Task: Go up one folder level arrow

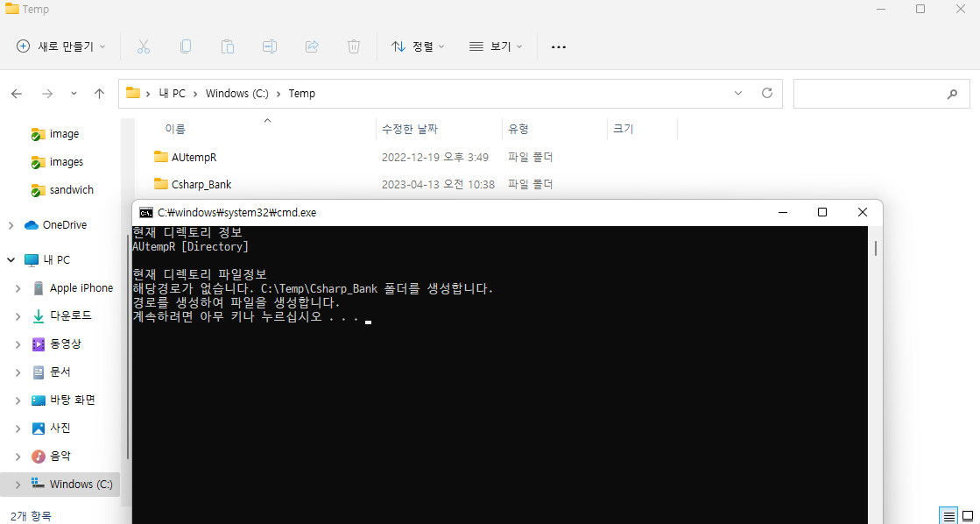Action: click(99, 94)
